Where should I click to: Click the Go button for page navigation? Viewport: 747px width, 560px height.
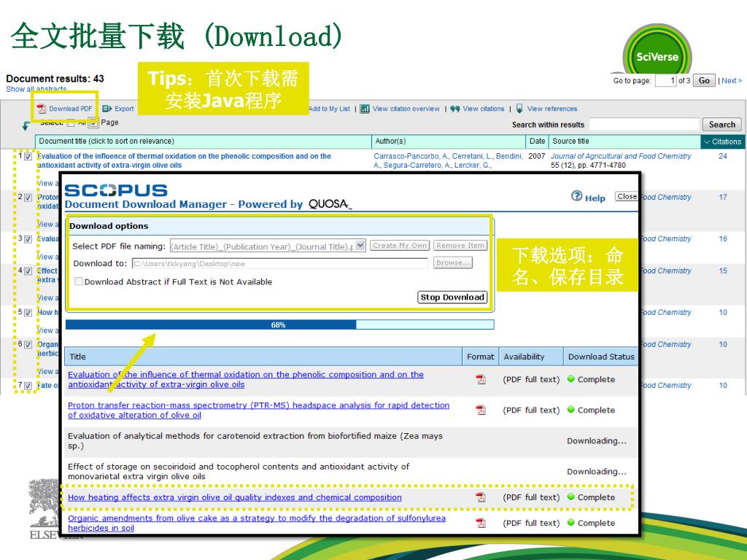[x=704, y=80]
